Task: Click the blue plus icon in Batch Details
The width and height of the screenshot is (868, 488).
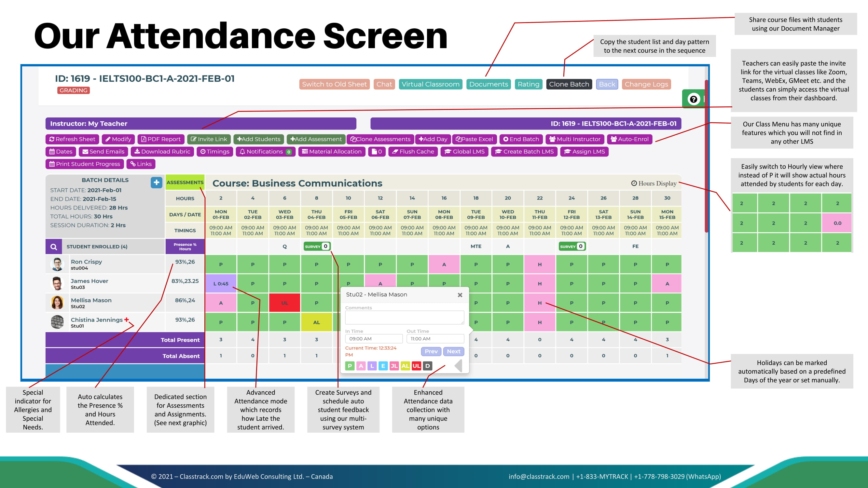Action: click(x=156, y=183)
